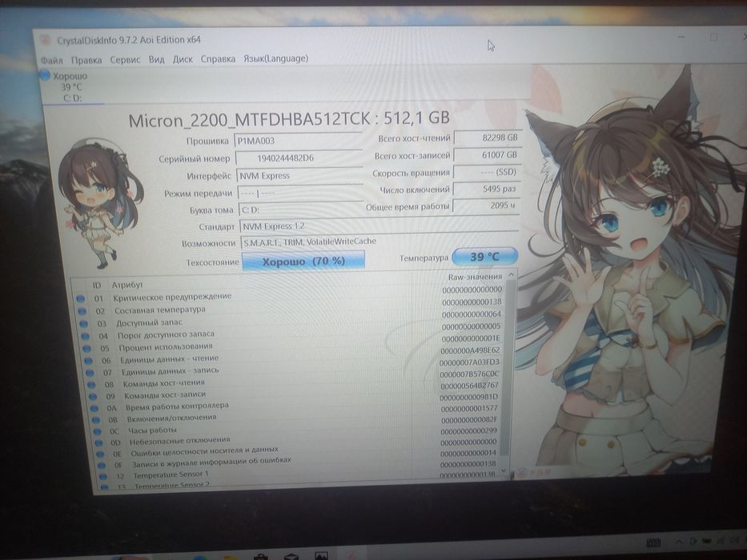The height and width of the screenshot is (560, 747).
Task: Click the Хорошо (70 %) health status button
Action: pos(303,261)
